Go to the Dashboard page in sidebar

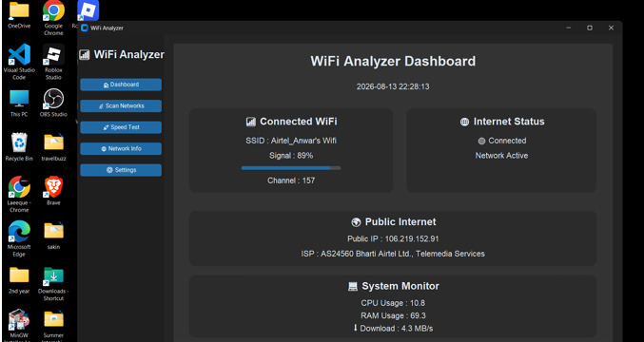pyautogui.click(x=121, y=85)
